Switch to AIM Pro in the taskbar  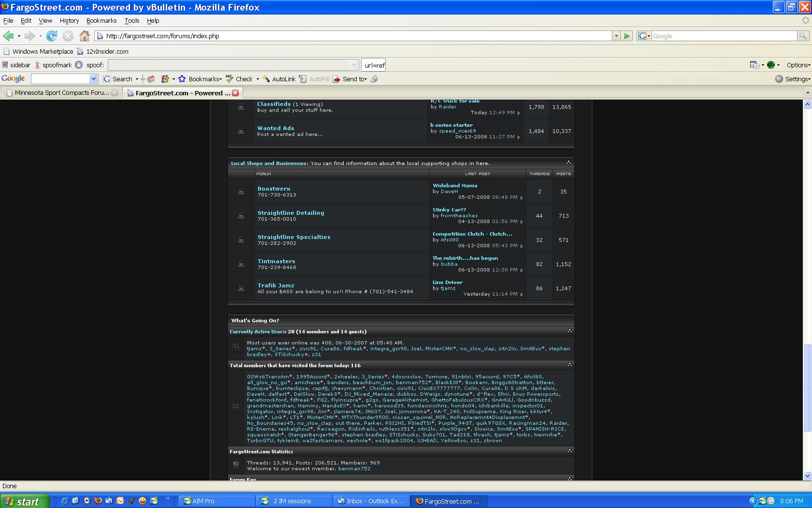[x=216, y=501]
